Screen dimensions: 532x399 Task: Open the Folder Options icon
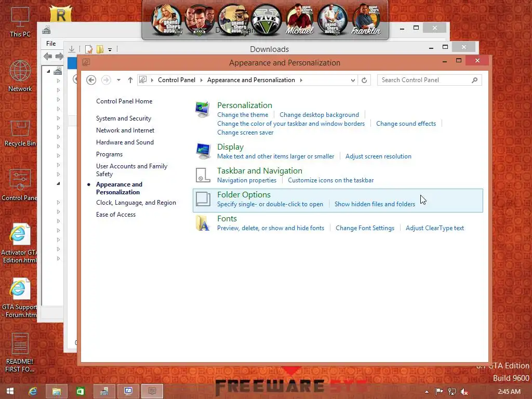pyautogui.click(x=203, y=199)
